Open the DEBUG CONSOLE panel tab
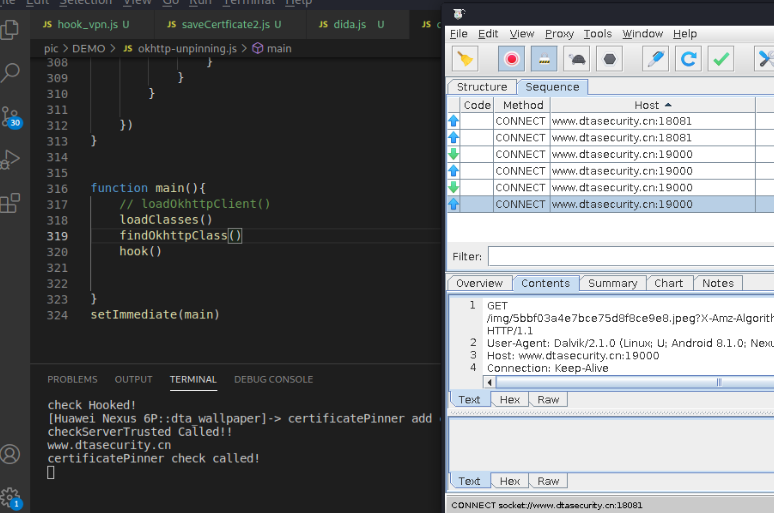 click(273, 379)
